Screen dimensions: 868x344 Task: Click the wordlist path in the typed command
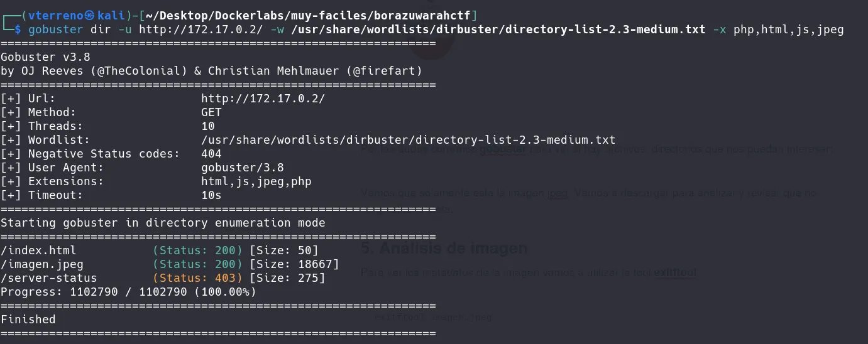(498, 30)
